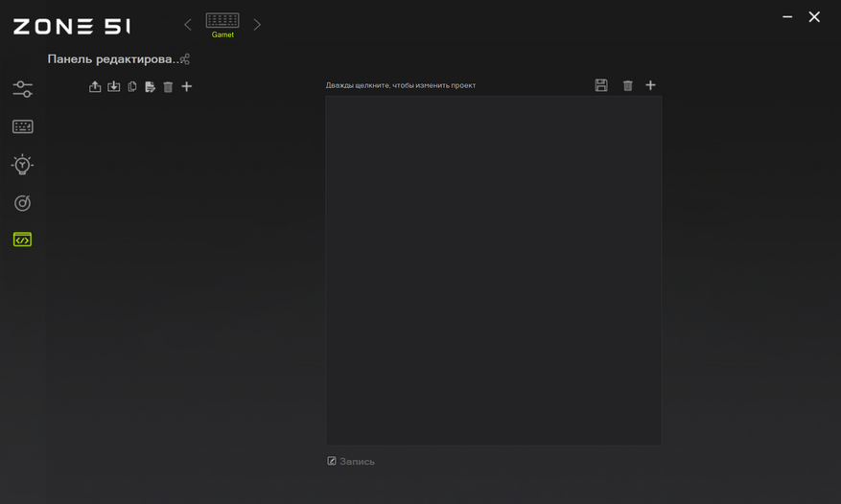Image resolution: width=841 pixels, height=504 pixels.
Task: Switch to next device with right chevron
Action: (257, 25)
